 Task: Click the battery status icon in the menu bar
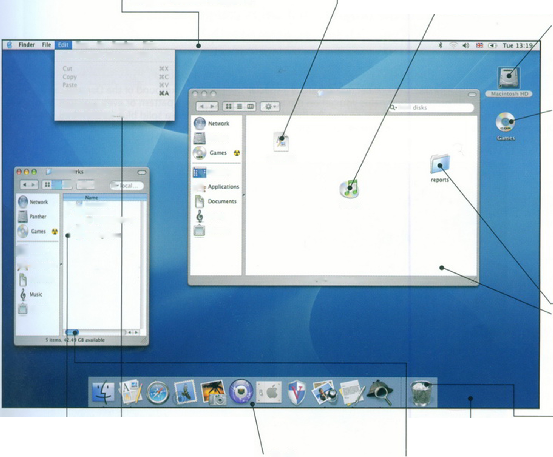pos(492,45)
